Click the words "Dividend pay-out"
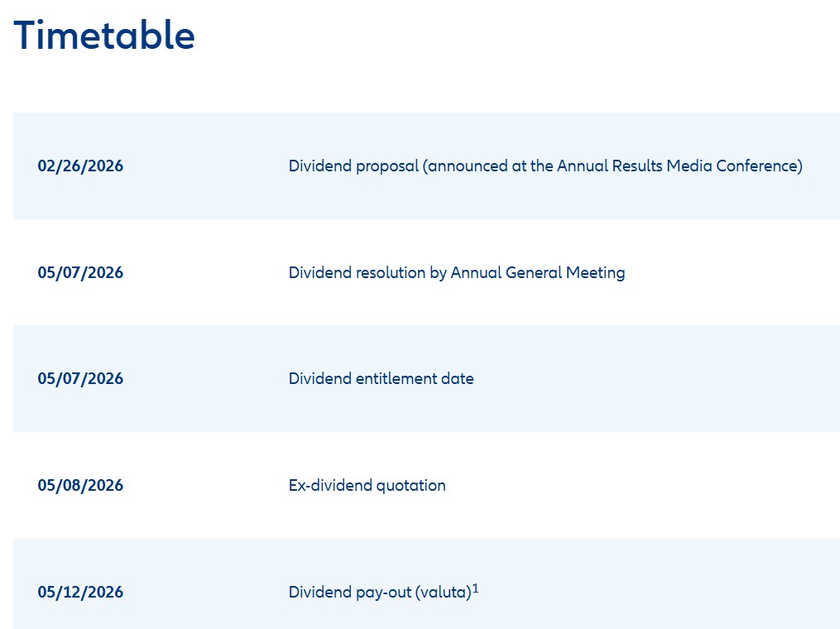840x629 pixels. click(x=349, y=593)
